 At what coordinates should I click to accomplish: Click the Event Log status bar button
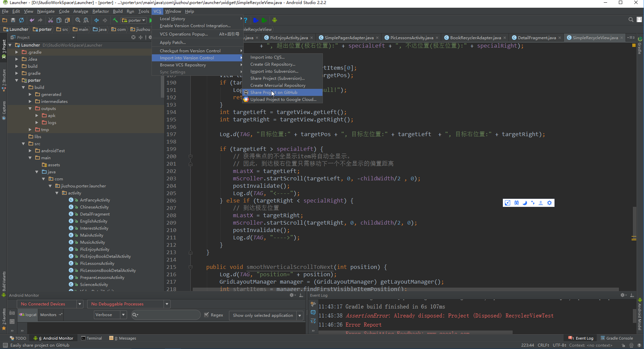click(x=581, y=338)
